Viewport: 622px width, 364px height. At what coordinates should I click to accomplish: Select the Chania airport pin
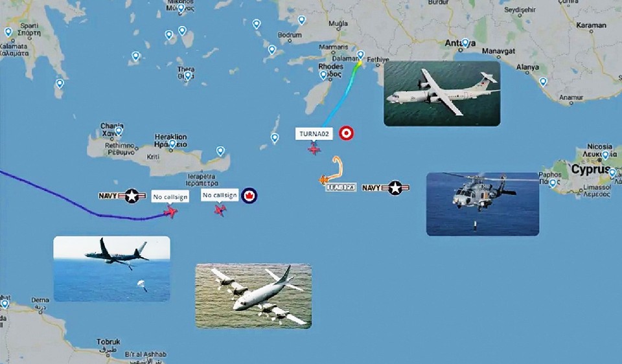click(119, 131)
